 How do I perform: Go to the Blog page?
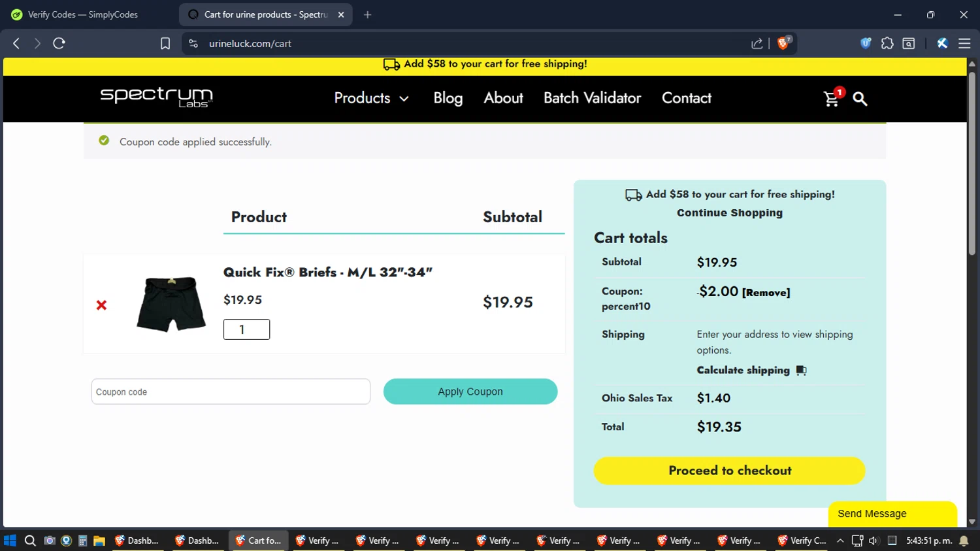pos(448,98)
